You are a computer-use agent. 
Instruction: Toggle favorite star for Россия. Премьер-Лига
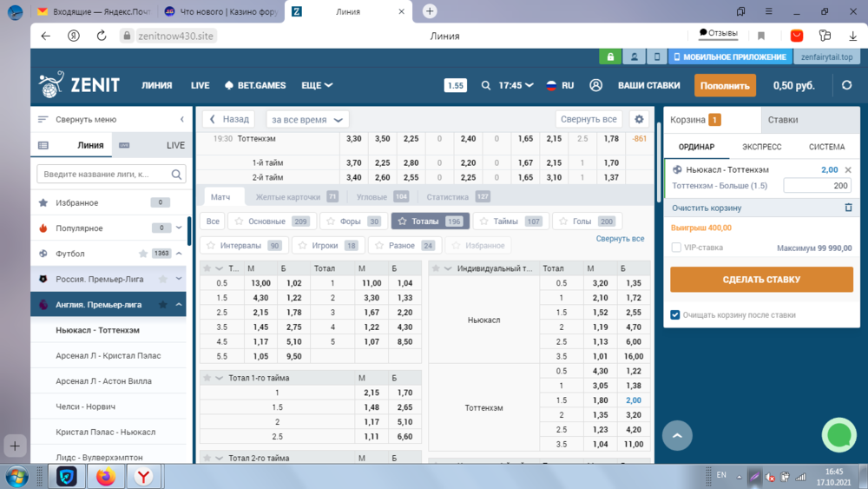(x=163, y=279)
